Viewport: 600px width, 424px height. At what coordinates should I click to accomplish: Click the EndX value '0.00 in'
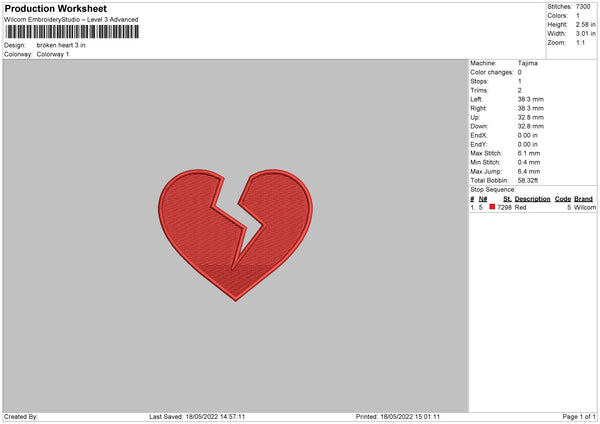(x=528, y=135)
